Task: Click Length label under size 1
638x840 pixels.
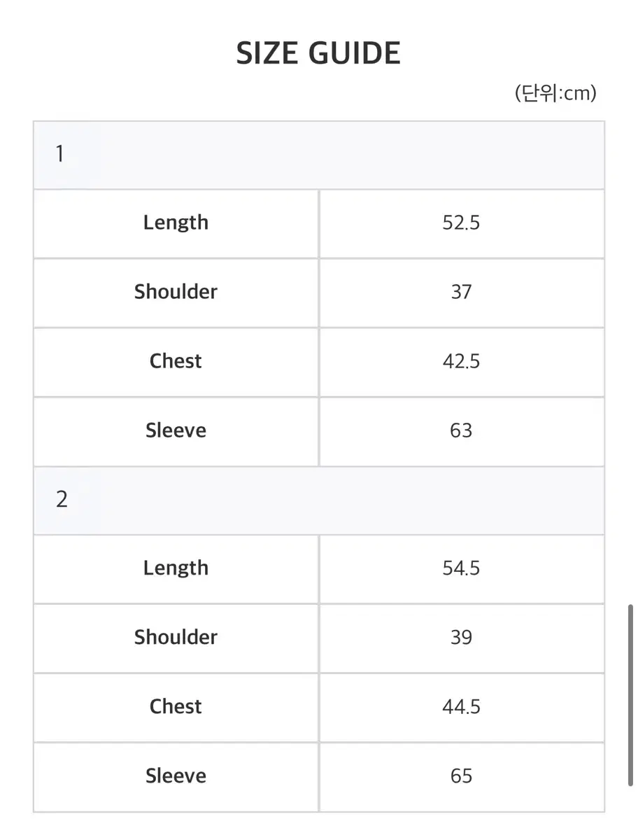Action: tap(176, 223)
